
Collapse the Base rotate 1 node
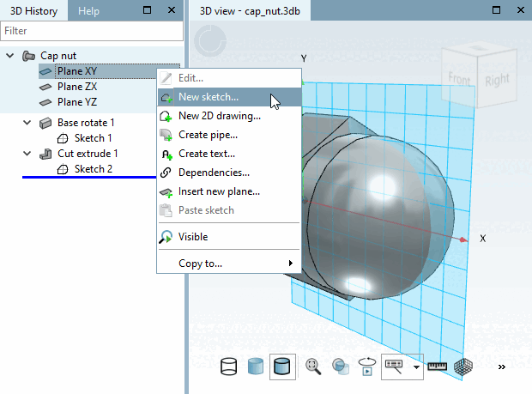[27, 123]
